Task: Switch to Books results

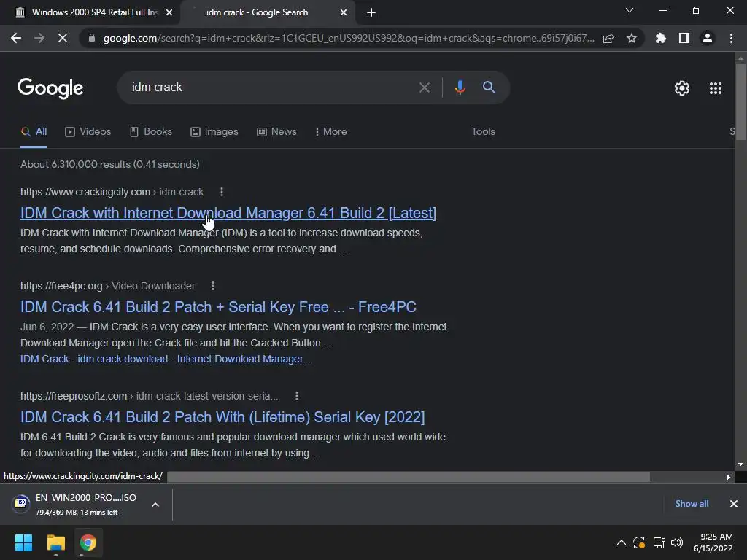Action: (x=151, y=132)
